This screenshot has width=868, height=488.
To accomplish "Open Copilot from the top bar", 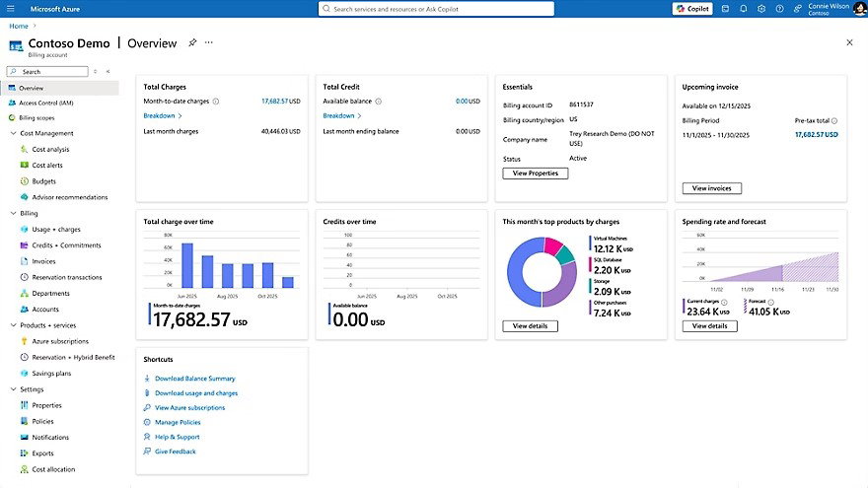I will coord(692,9).
